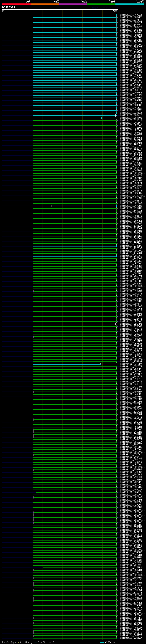This screenshot has width=146, height=644.
Task: Select hit label UniRef100_A7E8Q1
Action: (x=131, y=128)
